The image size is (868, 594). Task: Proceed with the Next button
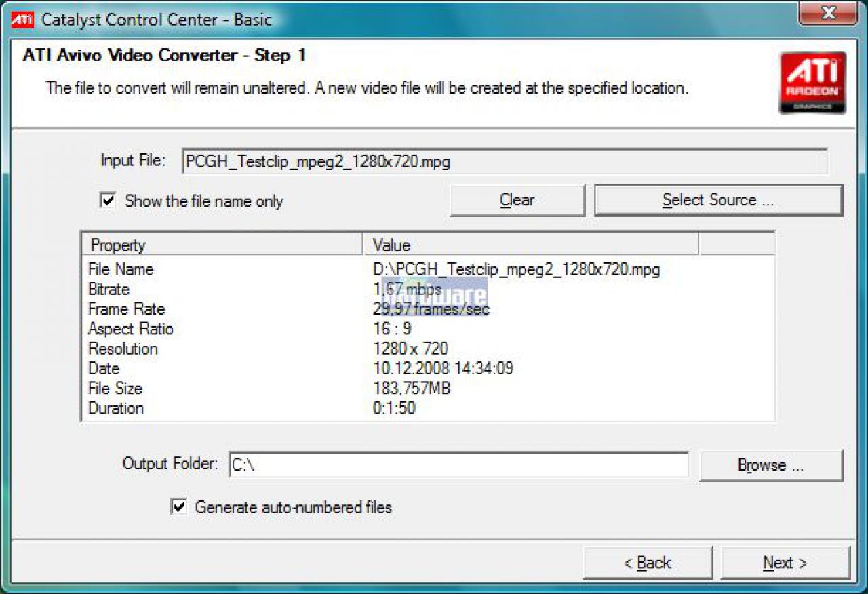point(785,563)
